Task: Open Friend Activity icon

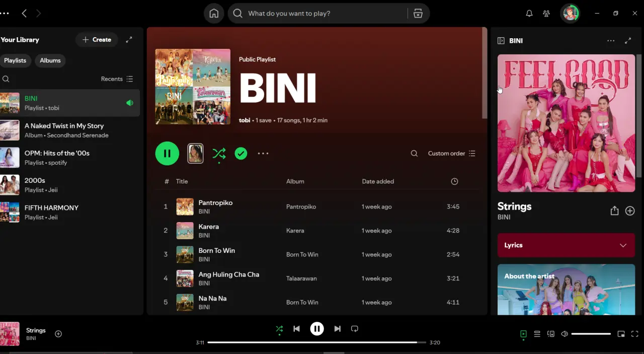Action: tap(546, 14)
